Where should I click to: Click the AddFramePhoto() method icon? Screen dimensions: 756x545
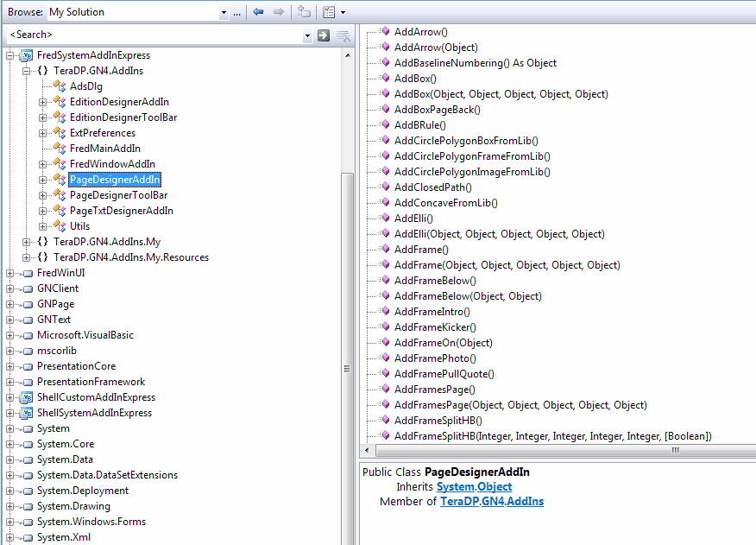point(384,358)
